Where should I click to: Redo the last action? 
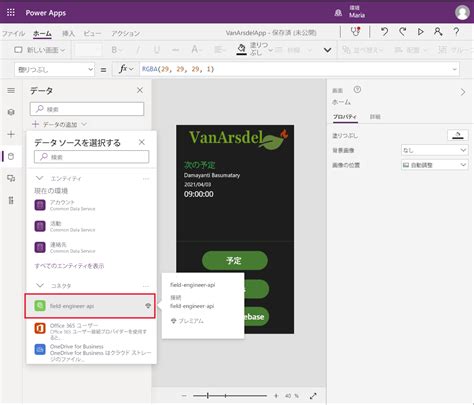(x=403, y=32)
